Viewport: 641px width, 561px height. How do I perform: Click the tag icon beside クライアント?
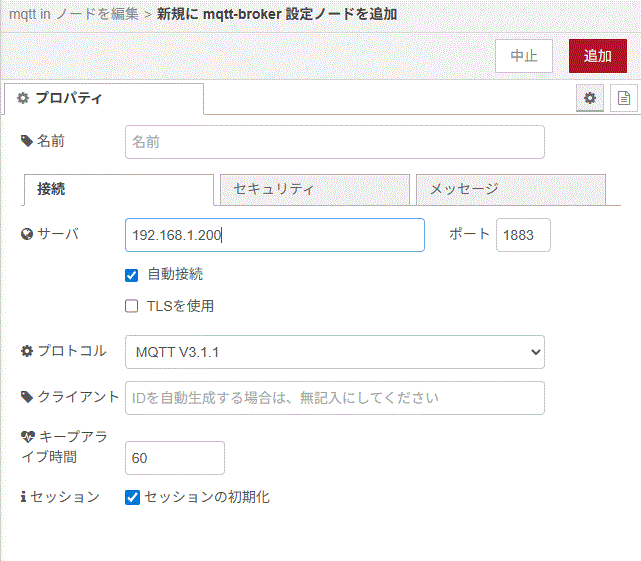[x=27, y=397]
